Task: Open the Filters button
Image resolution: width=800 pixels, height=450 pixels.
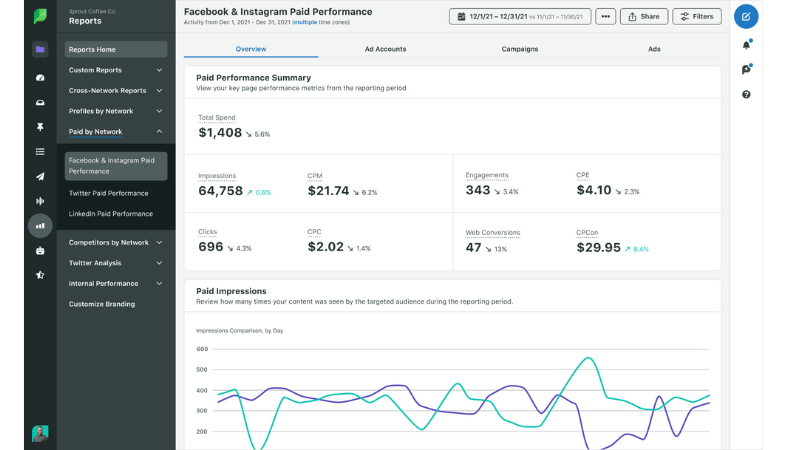Action: pos(696,16)
